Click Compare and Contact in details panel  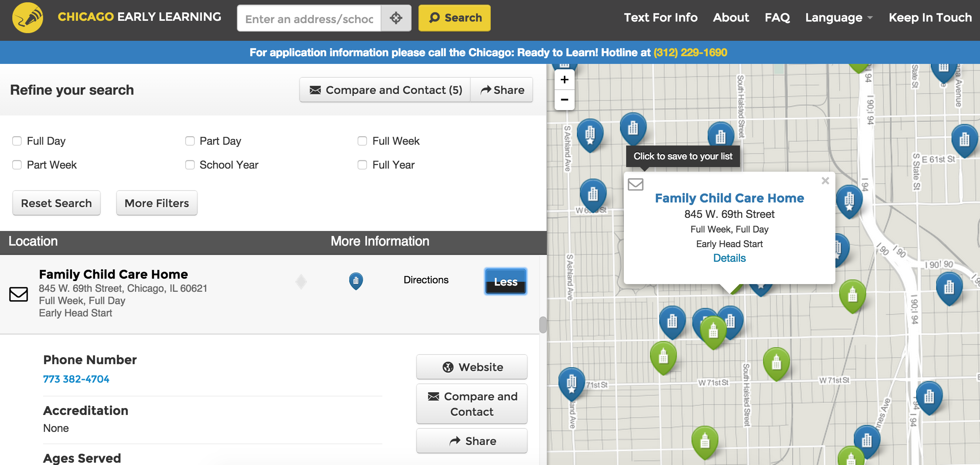(x=472, y=404)
